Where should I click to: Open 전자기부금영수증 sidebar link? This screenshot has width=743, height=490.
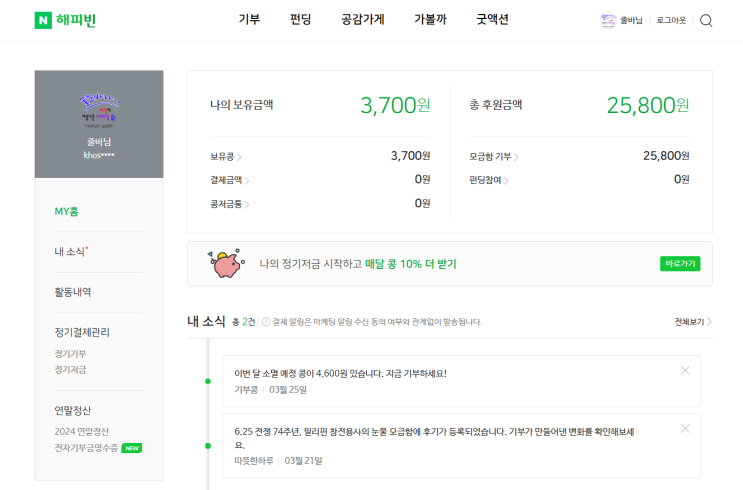point(86,448)
